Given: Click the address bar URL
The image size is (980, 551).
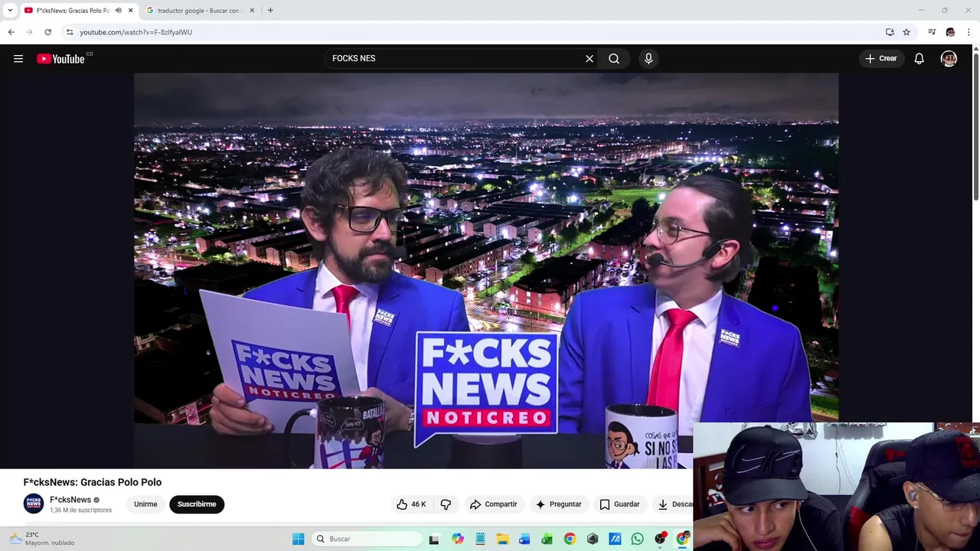Looking at the screenshot, I should tap(136, 32).
